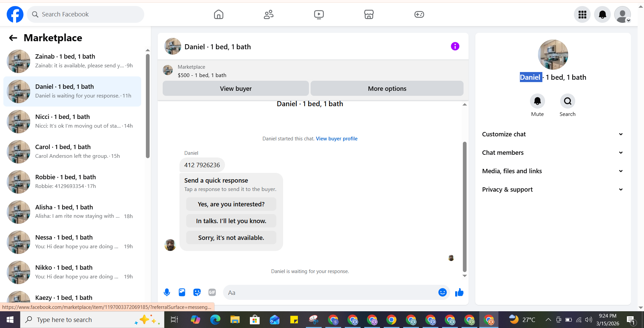
Task: Open the Marketplace storefront icon in top navigation
Action: (369, 14)
